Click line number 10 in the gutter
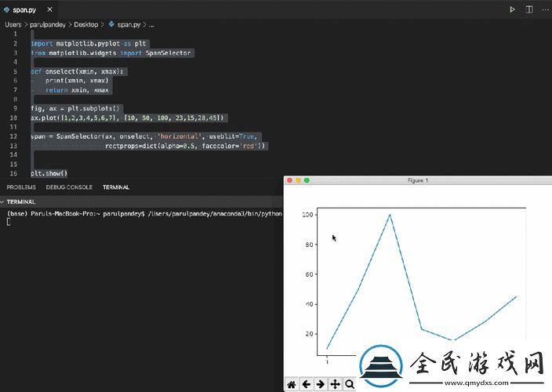Screen dimensions: 552x392 [13, 118]
